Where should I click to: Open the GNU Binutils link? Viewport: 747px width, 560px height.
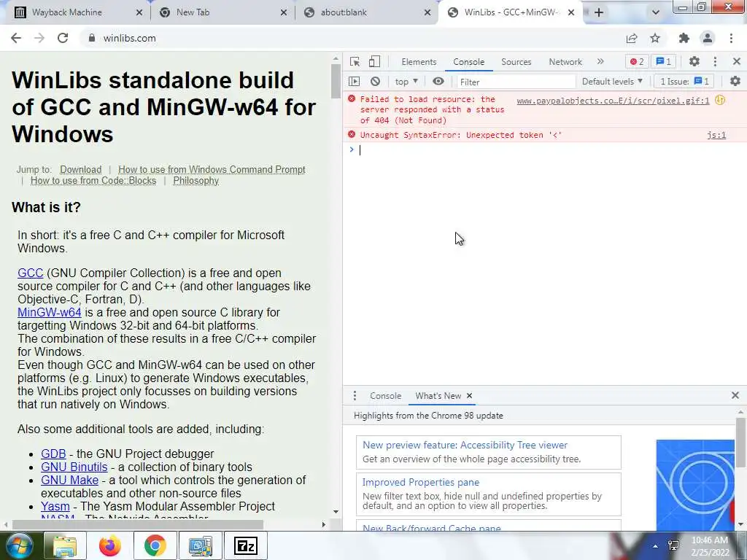[74, 467]
